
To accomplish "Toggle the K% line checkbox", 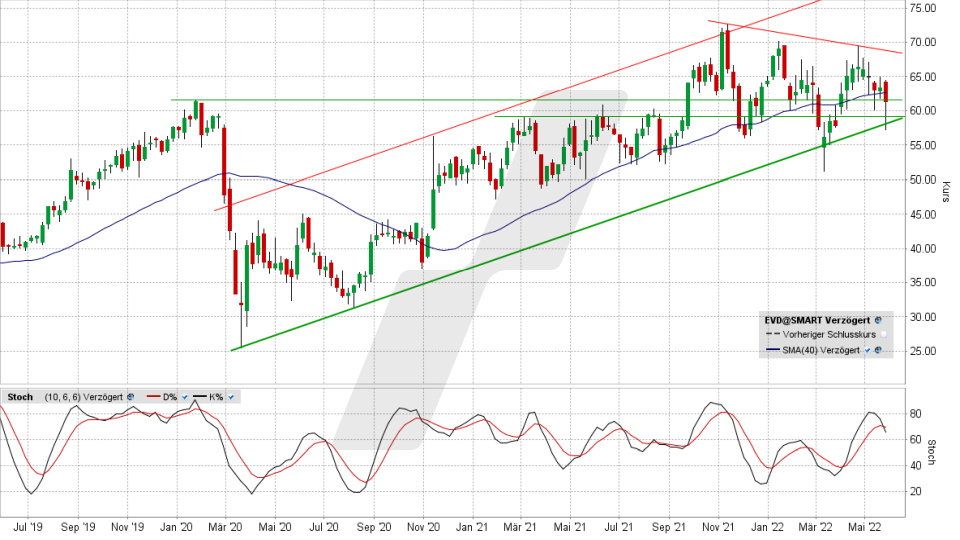I will pos(231,397).
